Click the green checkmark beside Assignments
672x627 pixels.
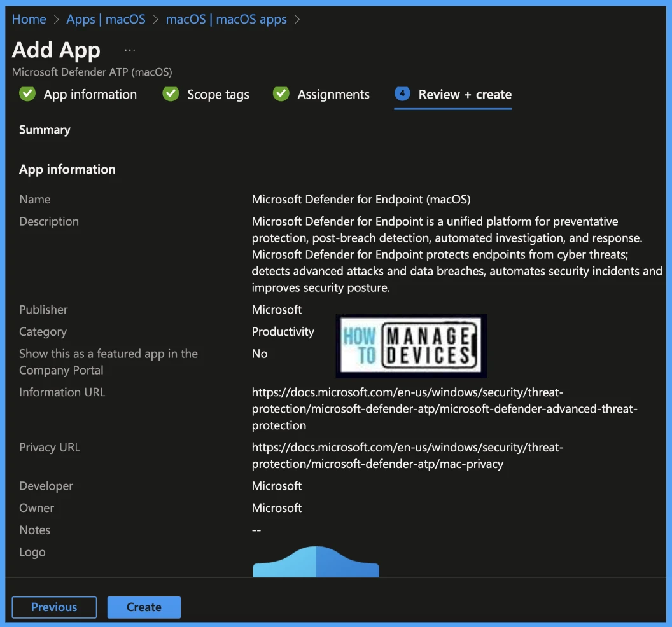pyautogui.click(x=281, y=93)
